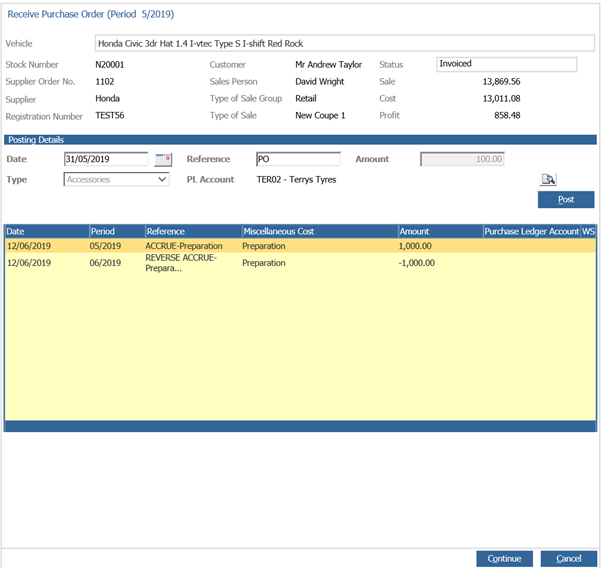This screenshot has width=602, height=568.
Task: Click supplier order number 1102
Action: (105, 81)
